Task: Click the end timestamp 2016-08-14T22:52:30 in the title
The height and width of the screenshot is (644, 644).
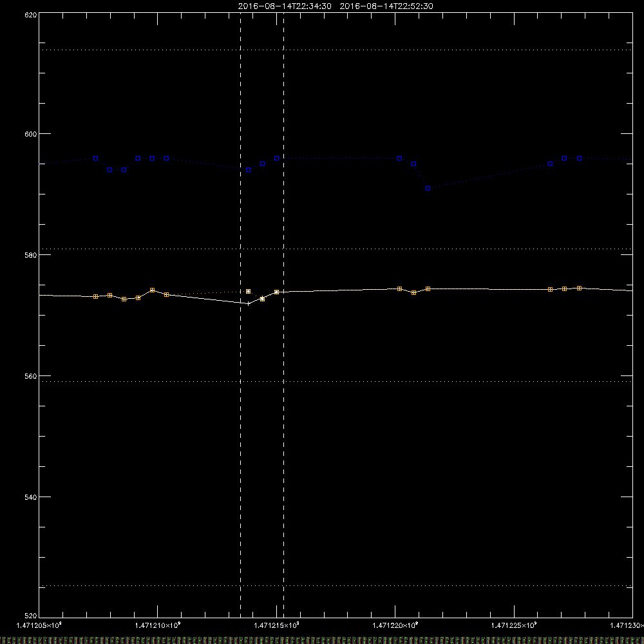Action: (386, 6)
